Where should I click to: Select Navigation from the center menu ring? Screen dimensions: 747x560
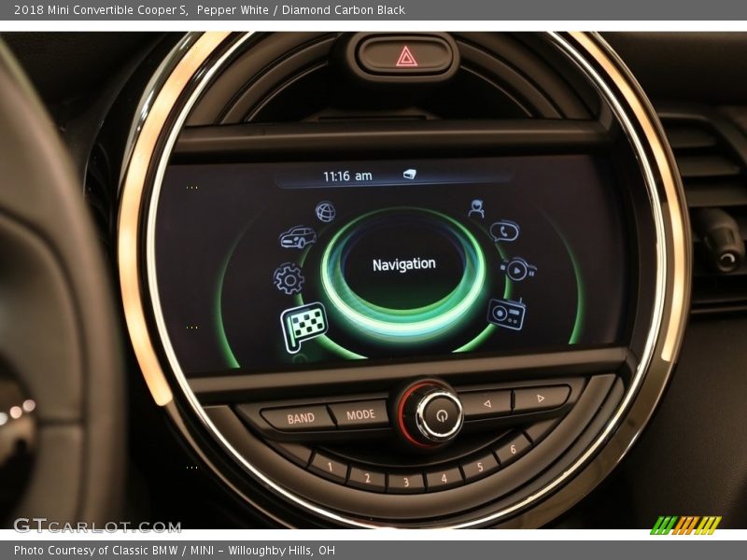[403, 263]
